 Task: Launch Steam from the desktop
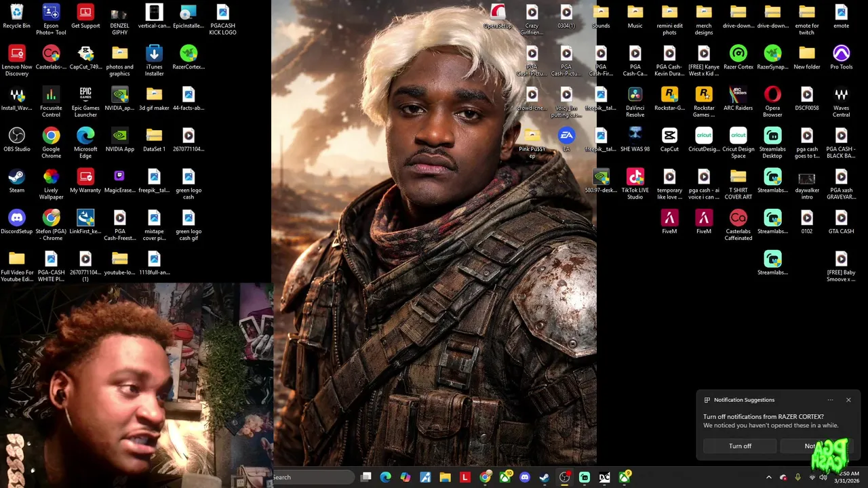tap(17, 182)
